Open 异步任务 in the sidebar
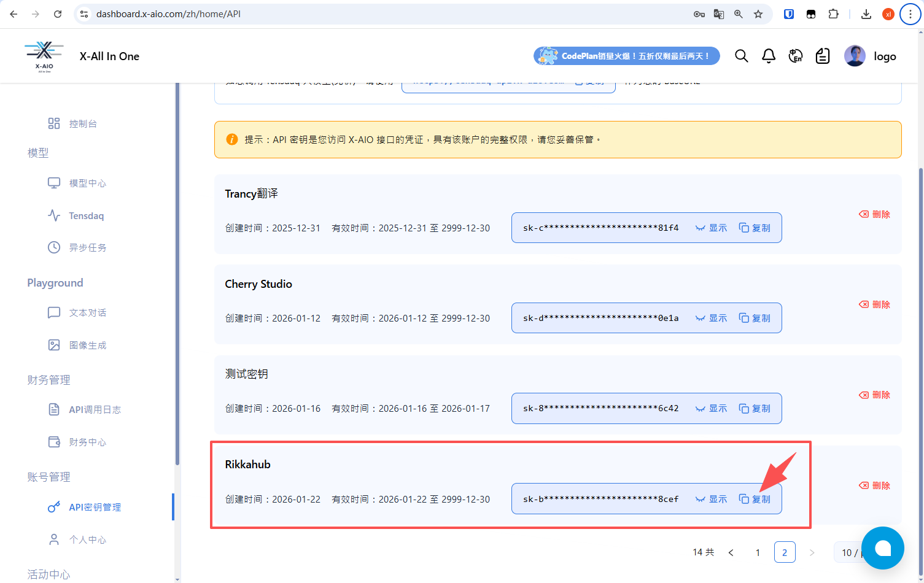924x583 pixels. [x=77, y=247]
